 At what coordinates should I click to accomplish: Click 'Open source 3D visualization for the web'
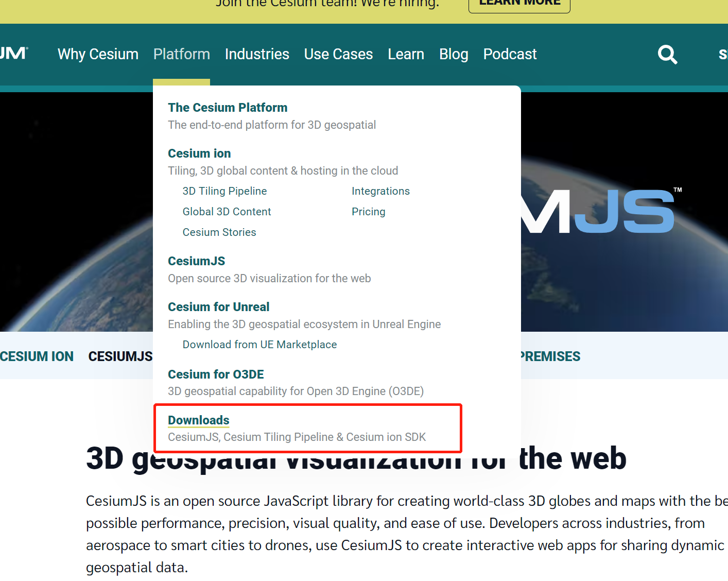coord(269,279)
